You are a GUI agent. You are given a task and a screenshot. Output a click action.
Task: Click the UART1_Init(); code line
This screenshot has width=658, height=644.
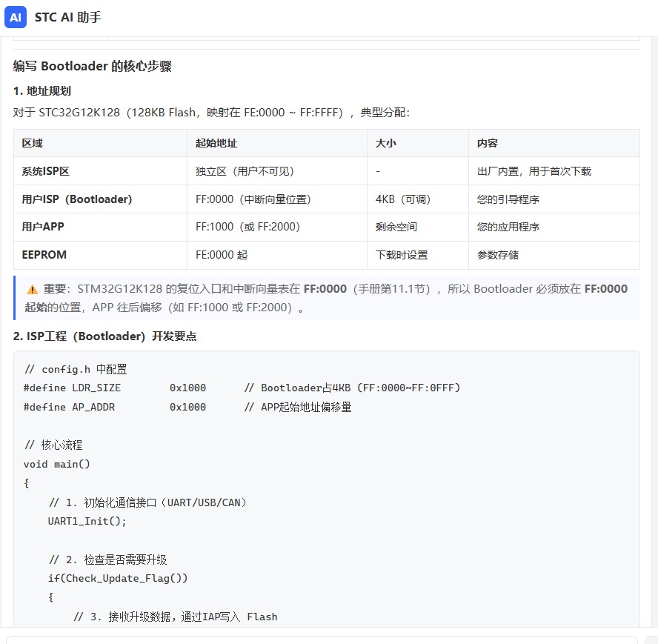87,522
